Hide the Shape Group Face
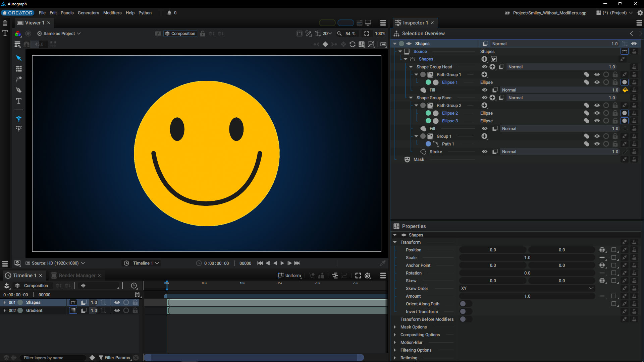 click(485, 98)
